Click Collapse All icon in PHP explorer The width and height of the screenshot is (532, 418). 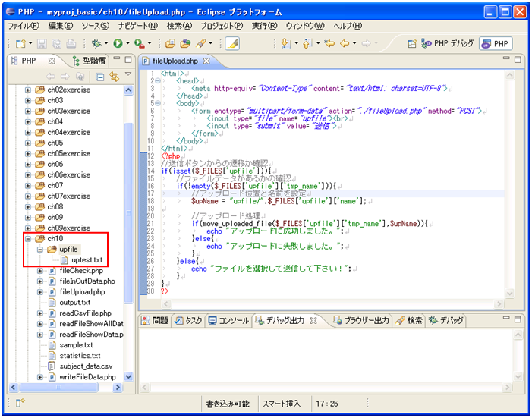(100, 77)
